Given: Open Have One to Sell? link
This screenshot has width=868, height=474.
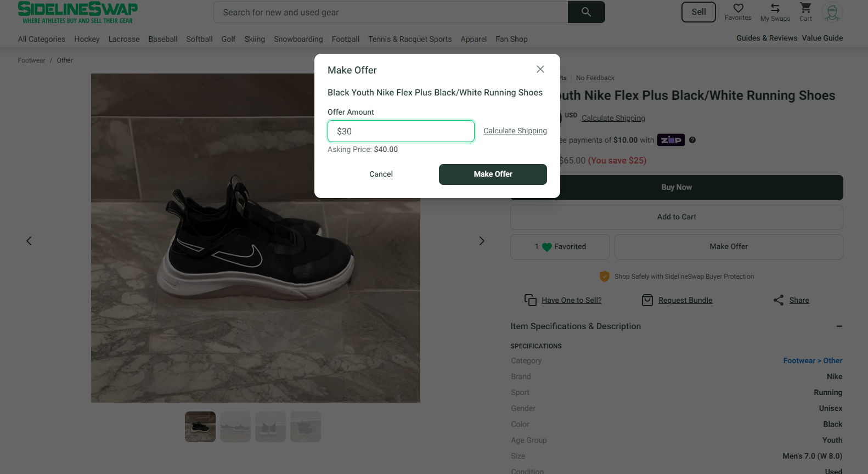Looking at the screenshot, I should coord(572,300).
